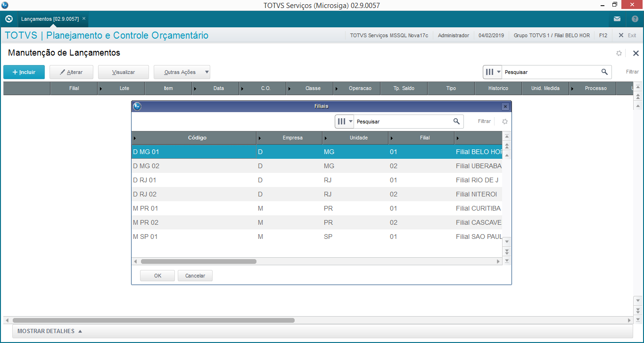Select row D RJ 02
This screenshot has width=644, height=343.
pyautogui.click(x=317, y=194)
